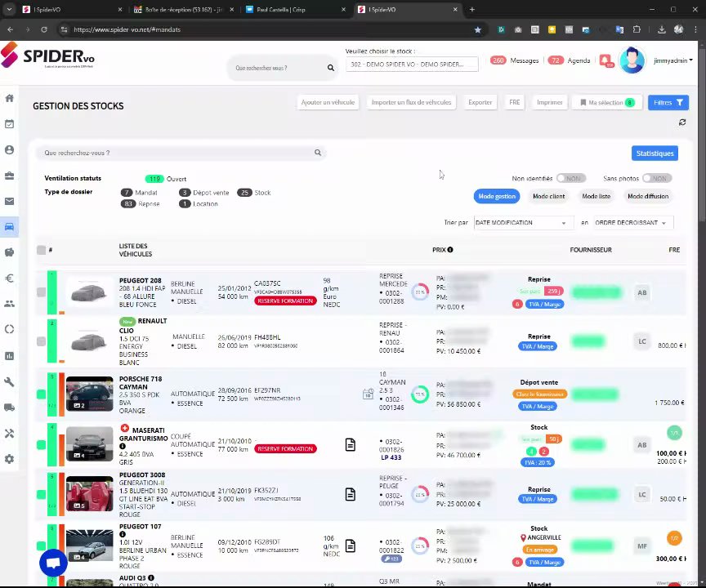Open the user profile icon in sidebar
This screenshot has width=706, height=588.
click(x=10, y=149)
